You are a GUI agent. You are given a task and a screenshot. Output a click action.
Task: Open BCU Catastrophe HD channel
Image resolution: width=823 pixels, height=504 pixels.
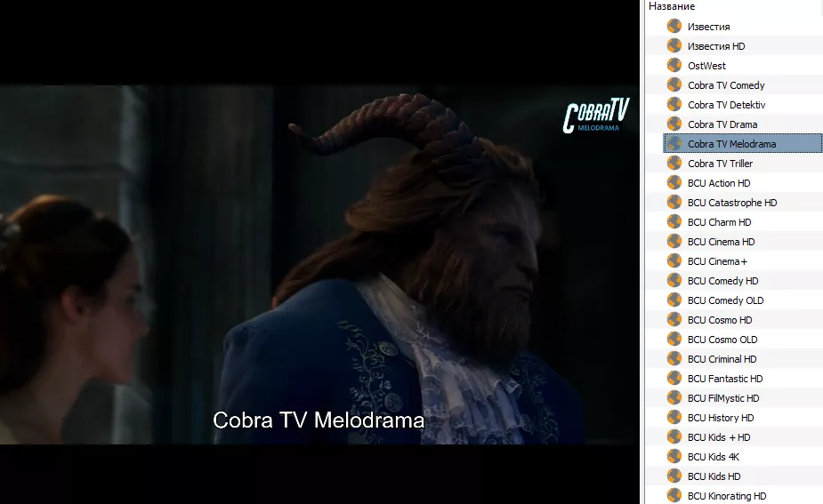pos(732,203)
